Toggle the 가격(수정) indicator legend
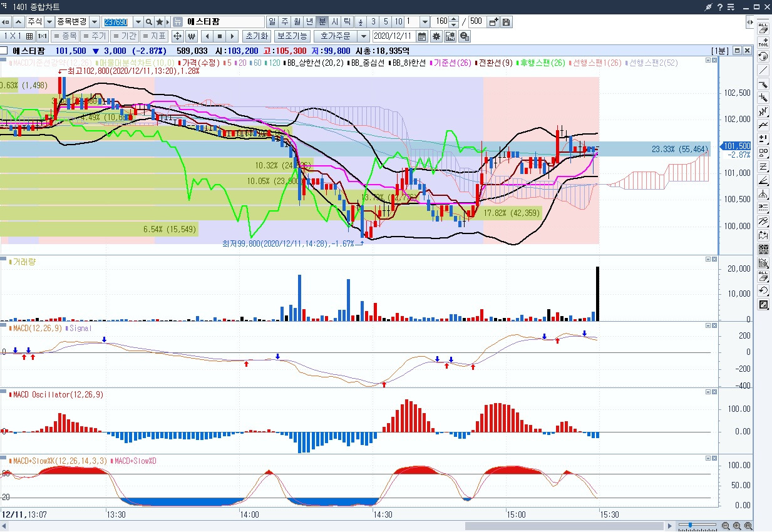The width and height of the screenshot is (772, 532). (x=198, y=63)
